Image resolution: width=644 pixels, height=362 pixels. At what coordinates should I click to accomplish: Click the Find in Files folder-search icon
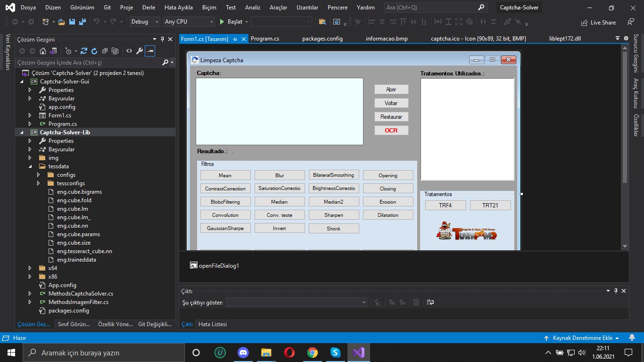[322, 22]
